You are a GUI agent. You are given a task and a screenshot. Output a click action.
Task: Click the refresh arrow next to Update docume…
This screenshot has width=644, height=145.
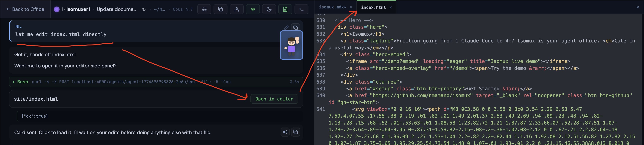point(144,9)
